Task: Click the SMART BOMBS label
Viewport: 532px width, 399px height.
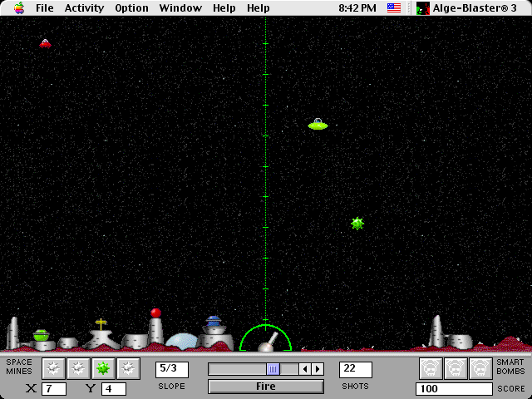Action: (510, 367)
